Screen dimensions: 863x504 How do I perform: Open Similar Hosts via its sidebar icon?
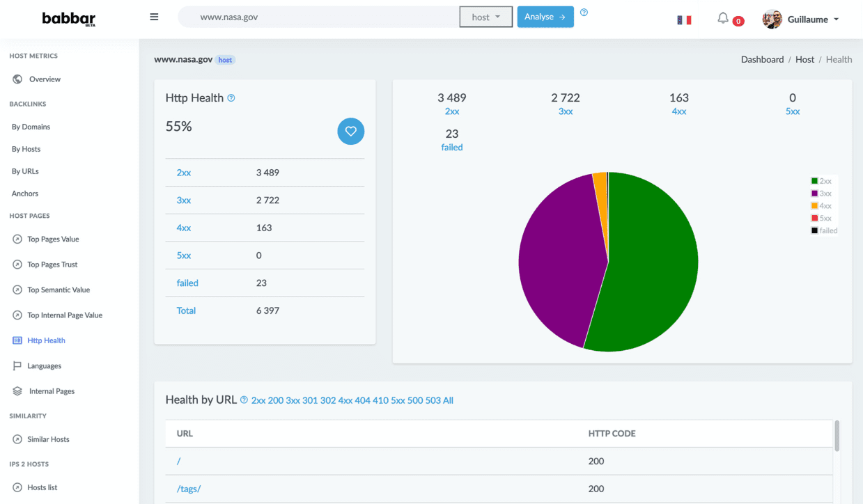click(17, 439)
